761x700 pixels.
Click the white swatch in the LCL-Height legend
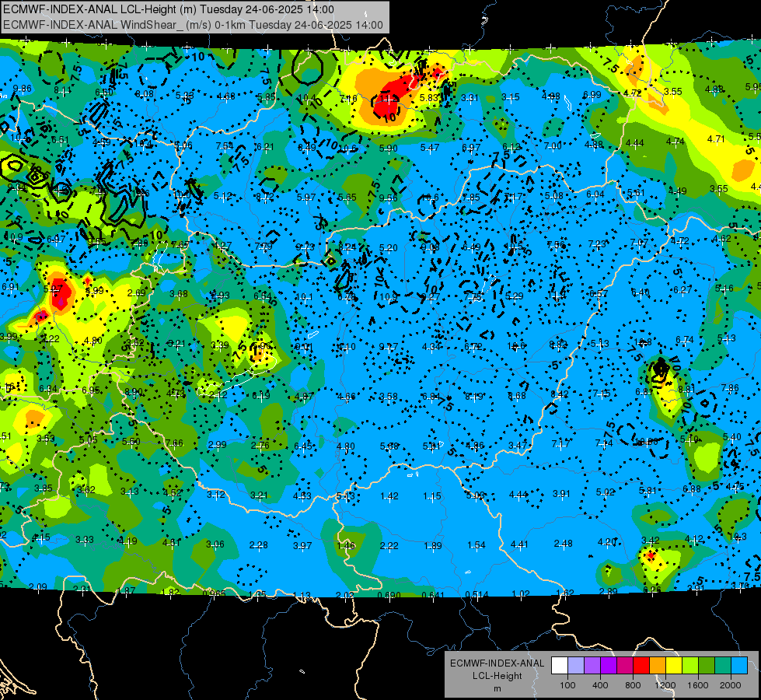tap(560, 665)
